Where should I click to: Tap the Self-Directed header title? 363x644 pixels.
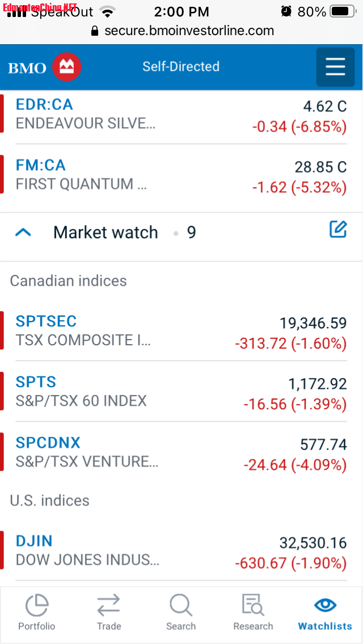click(x=181, y=66)
